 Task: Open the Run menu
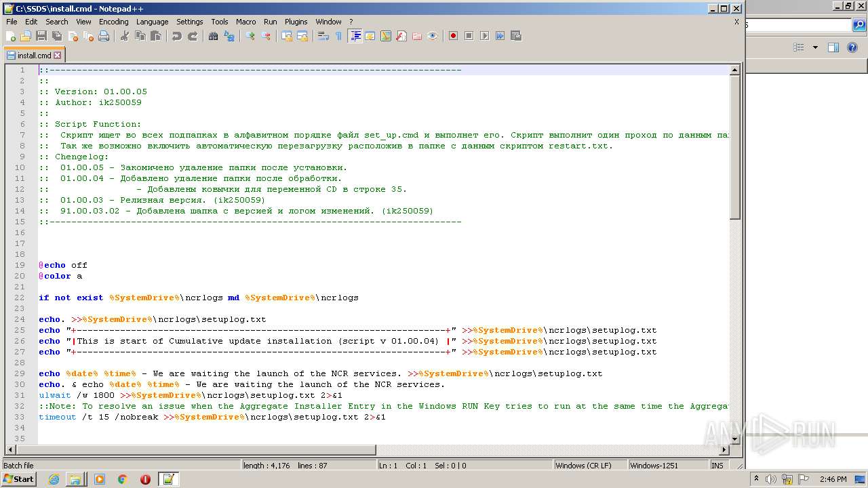point(270,22)
